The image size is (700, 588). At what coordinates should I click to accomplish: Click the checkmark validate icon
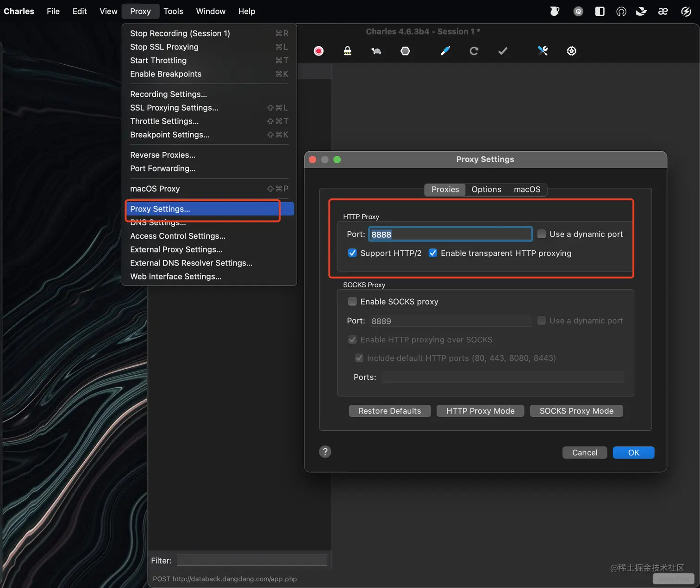[x=503, y=51]
